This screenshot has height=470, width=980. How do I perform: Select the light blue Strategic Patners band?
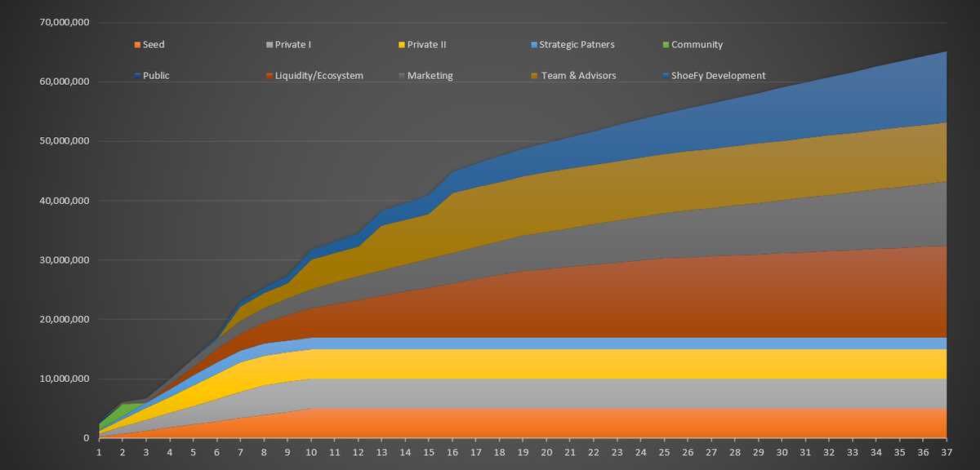tap(572, 343)
